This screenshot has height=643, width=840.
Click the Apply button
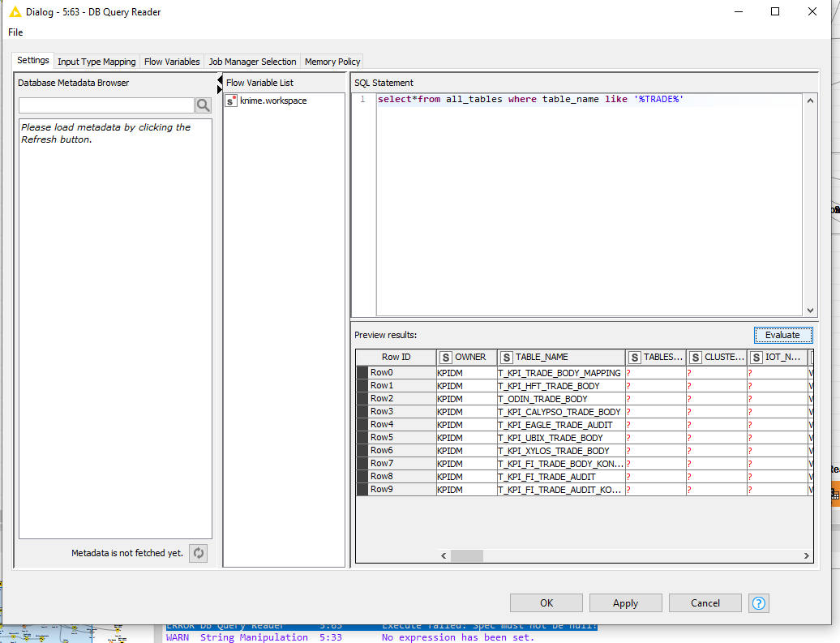click(625, 602)
